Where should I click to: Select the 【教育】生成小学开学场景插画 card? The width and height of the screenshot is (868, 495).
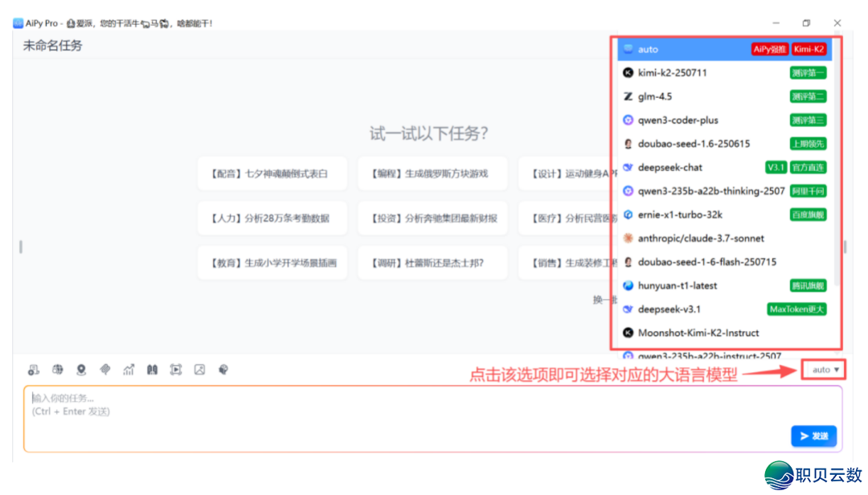[x=272, y=263]
